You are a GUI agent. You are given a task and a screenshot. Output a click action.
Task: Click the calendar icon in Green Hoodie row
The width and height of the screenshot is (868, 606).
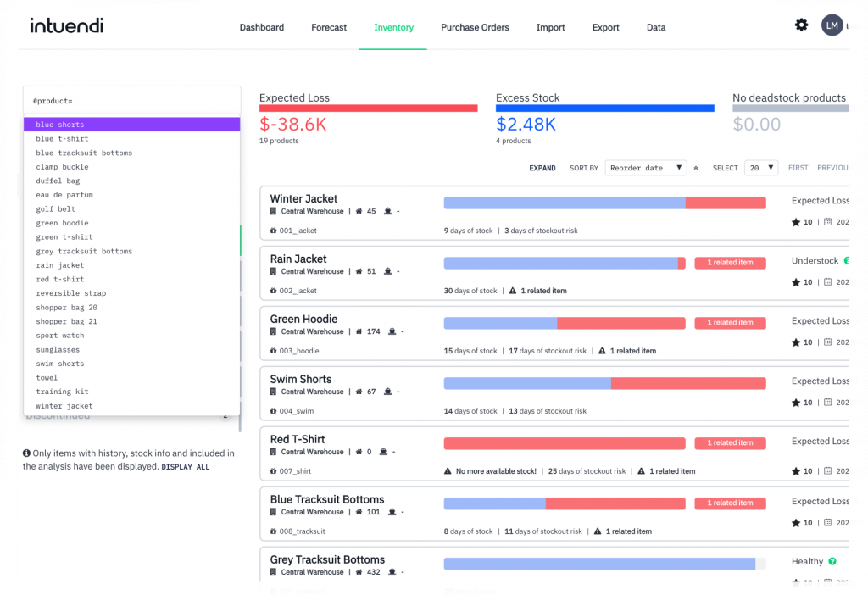pyautogui.click(x=827, y=342)
